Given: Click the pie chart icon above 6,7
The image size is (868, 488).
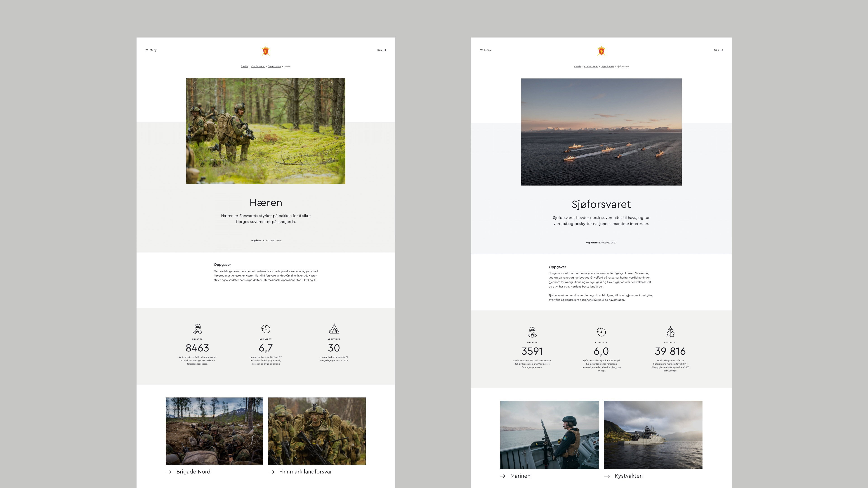Looking at the screenshot, I should [x=266, y=329].
